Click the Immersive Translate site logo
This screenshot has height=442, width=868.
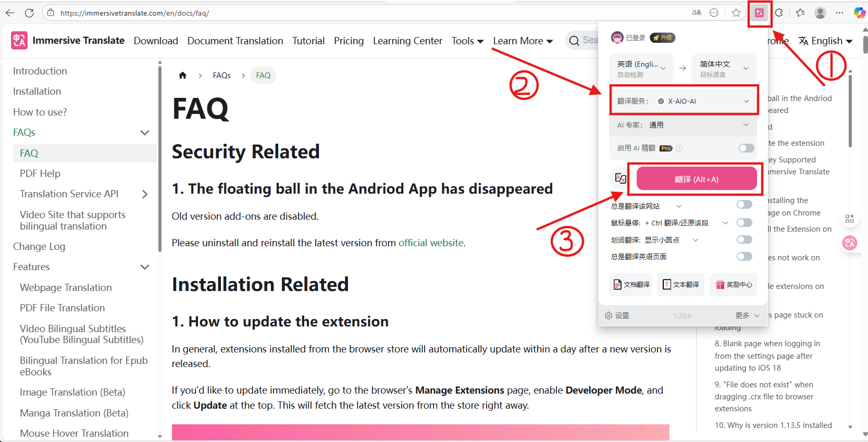[19, 40]
